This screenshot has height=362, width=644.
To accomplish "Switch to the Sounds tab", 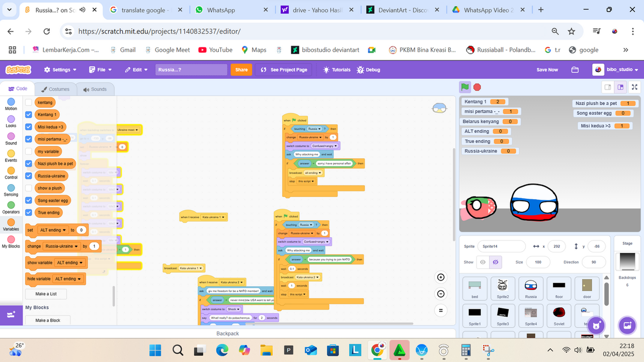I will [x=95, y=89].
